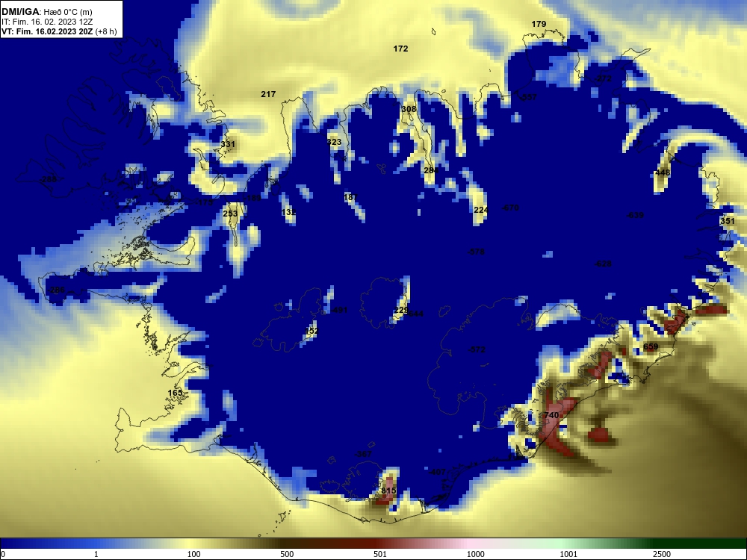Viewport: 747px width, 560px height.
Task: Click the map value 253
Action: pos(230,214)
